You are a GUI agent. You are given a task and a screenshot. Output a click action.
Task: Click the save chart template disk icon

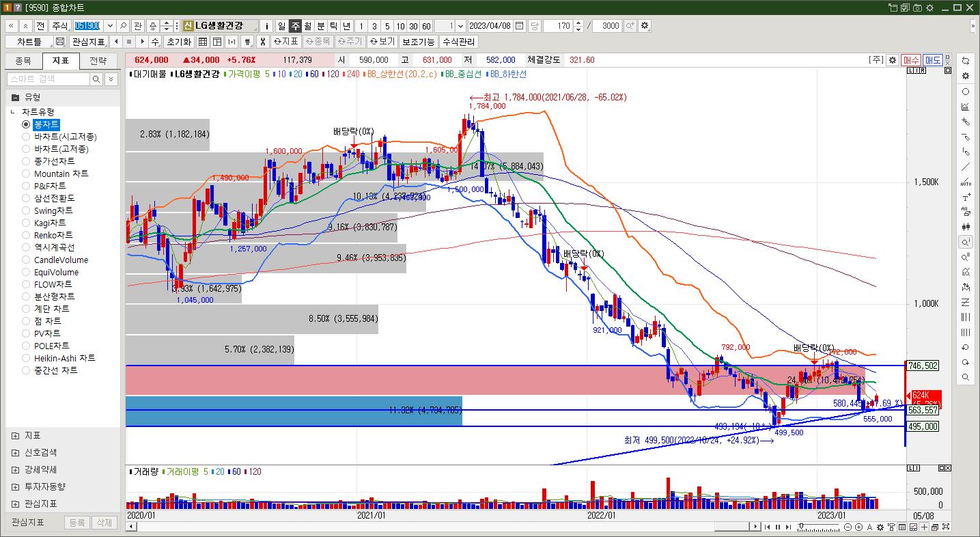click(59, 42)
